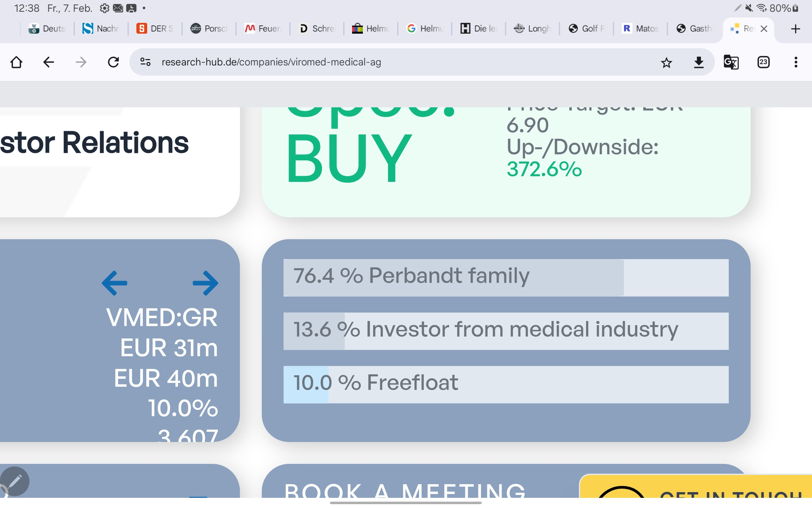Click the 372.6% upside value
Viewport: 812px width, 508px height.
tap(544, 169)
